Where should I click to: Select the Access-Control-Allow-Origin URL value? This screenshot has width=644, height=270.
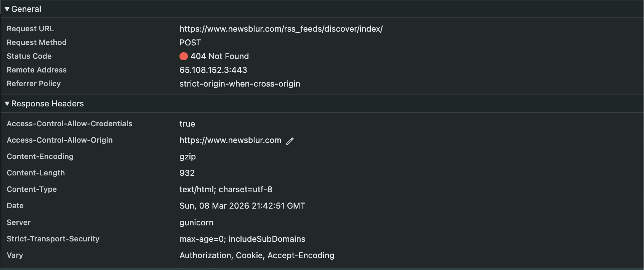(x=230, y=140)
